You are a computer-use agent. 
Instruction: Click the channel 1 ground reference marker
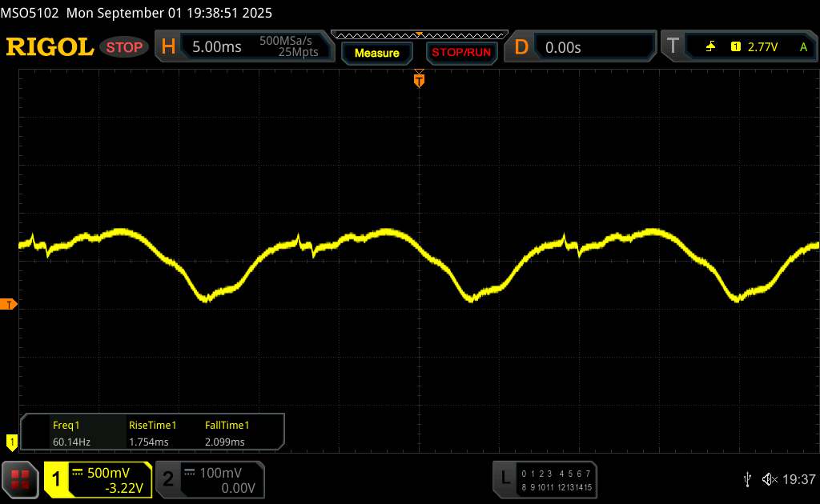pos(11,442)
